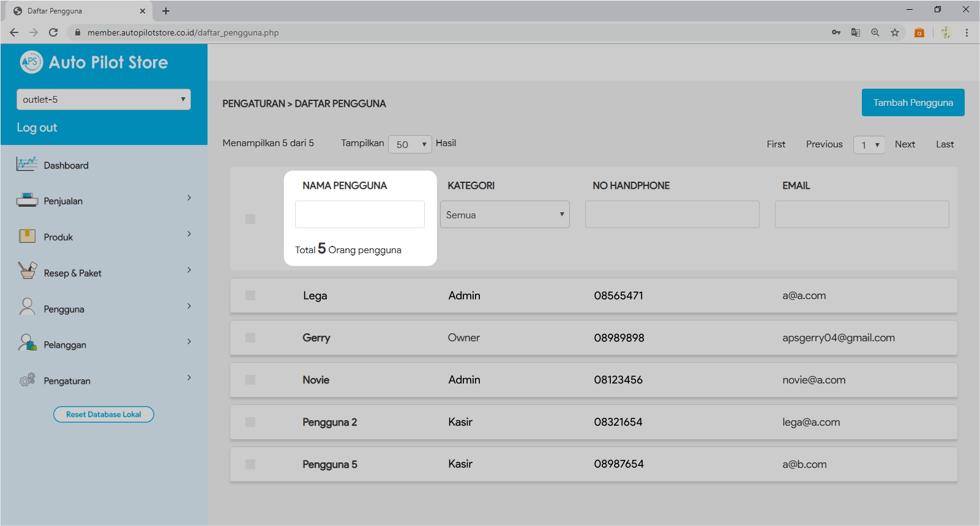Open the outlet-5 dropdown
Screen dimensions: 980x526
tap(103, 100)
